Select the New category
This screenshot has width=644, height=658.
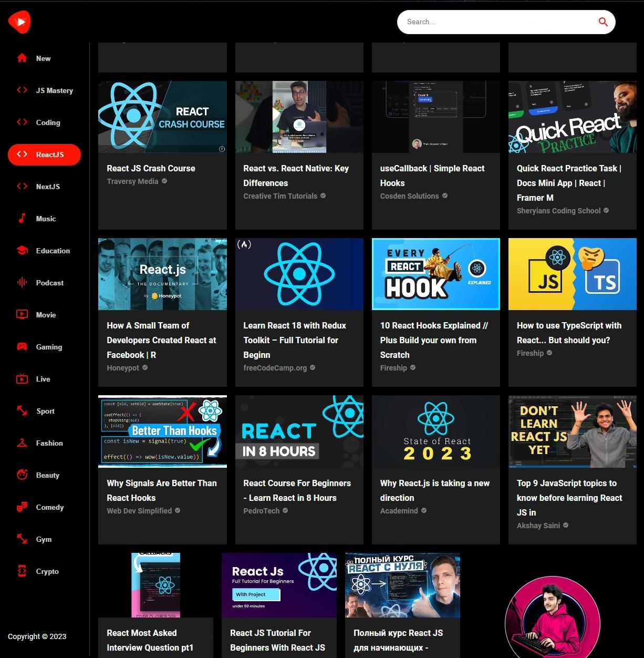(x=44, y=58)
